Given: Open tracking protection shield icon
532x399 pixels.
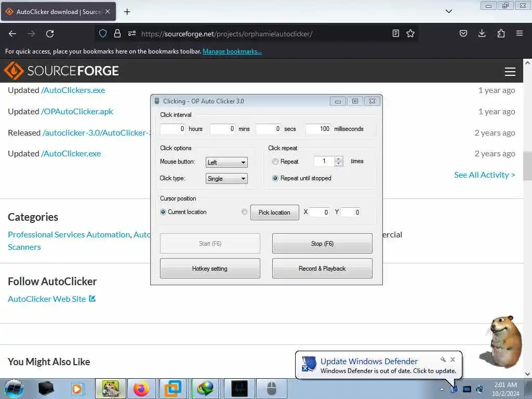Looking at the screenshot, I should click(x=103, y=33).
